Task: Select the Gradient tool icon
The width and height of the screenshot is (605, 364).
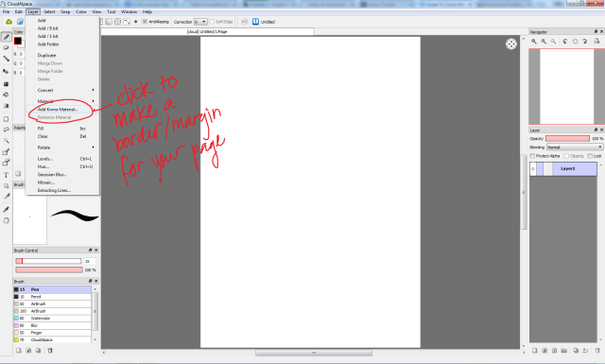Action: coord(7,105)
